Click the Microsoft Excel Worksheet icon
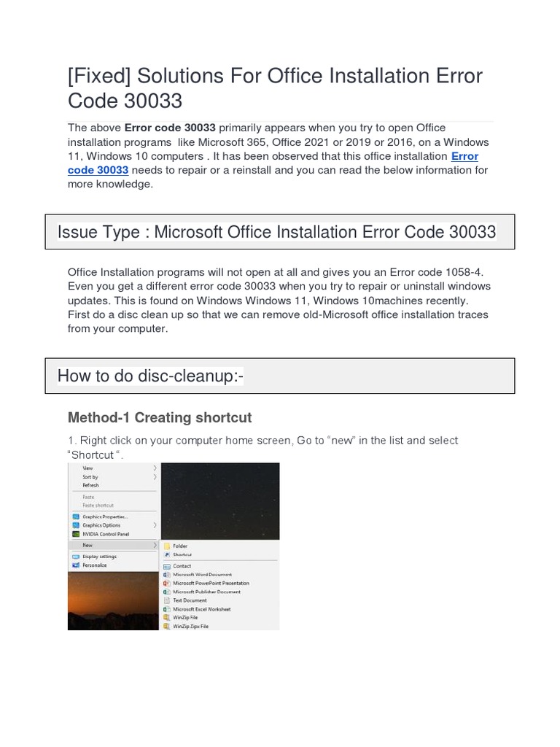Image resolution: width=560 pixels, height=747 pixels. (167, 609)
